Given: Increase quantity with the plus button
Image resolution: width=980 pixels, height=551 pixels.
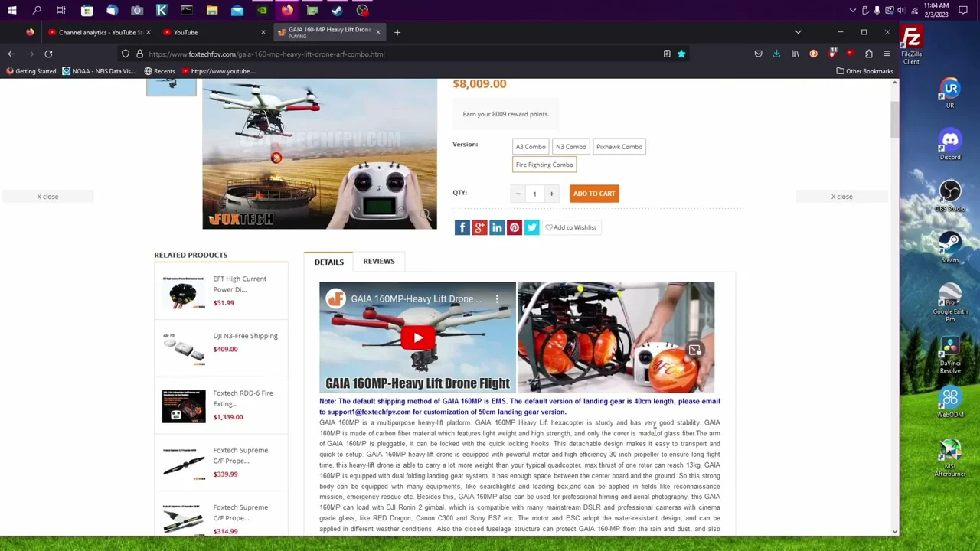Looking at the screenshot, I should 551,194.
